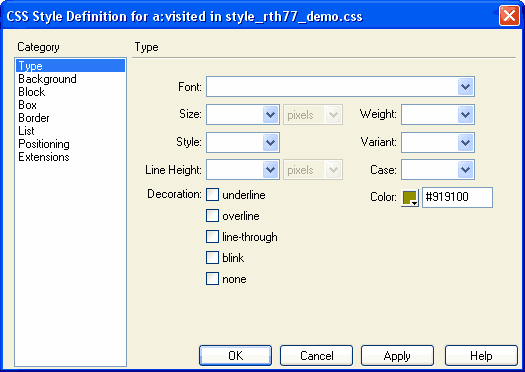Check the overline decoration option
Screen dimensions: 525x372
click(x=212, y=216)
